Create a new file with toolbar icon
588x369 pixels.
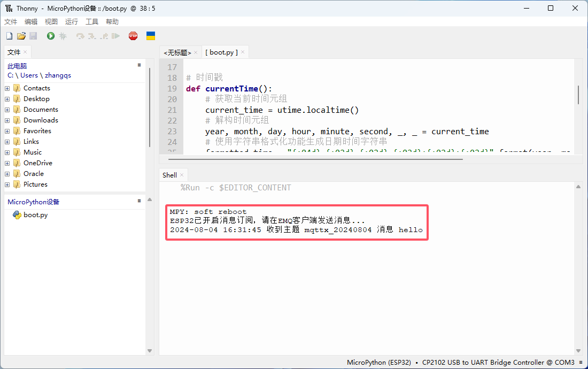9,36
